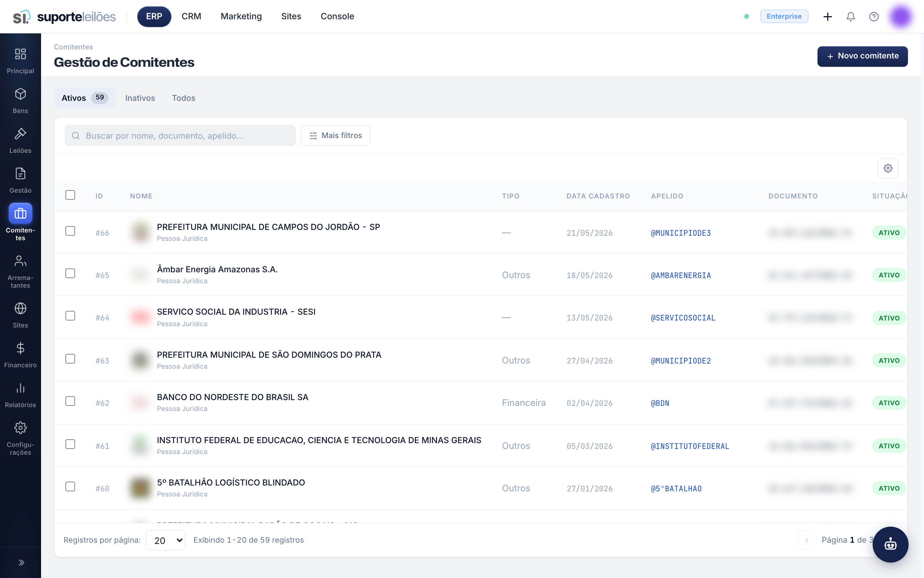Switch to the ERP module tab
The width and height of the screenshot is (924, 578).
154,16
